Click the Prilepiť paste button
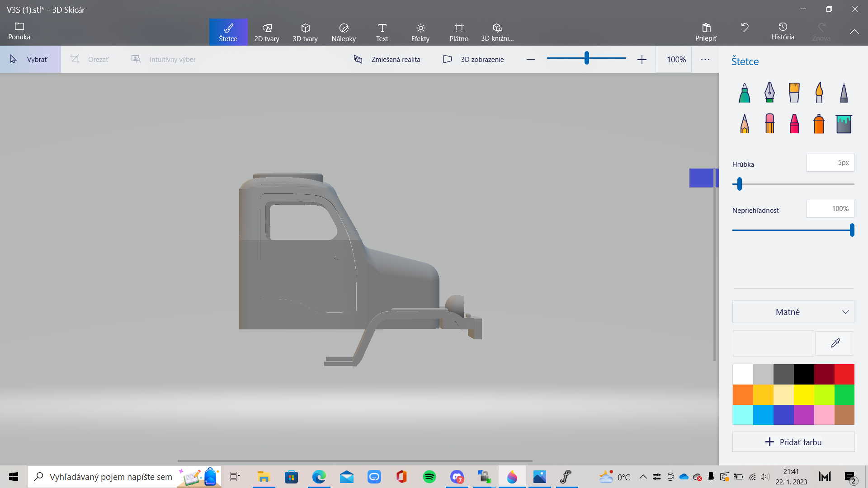The height and width of the screenshot is (488, 868). pos(706,32)
